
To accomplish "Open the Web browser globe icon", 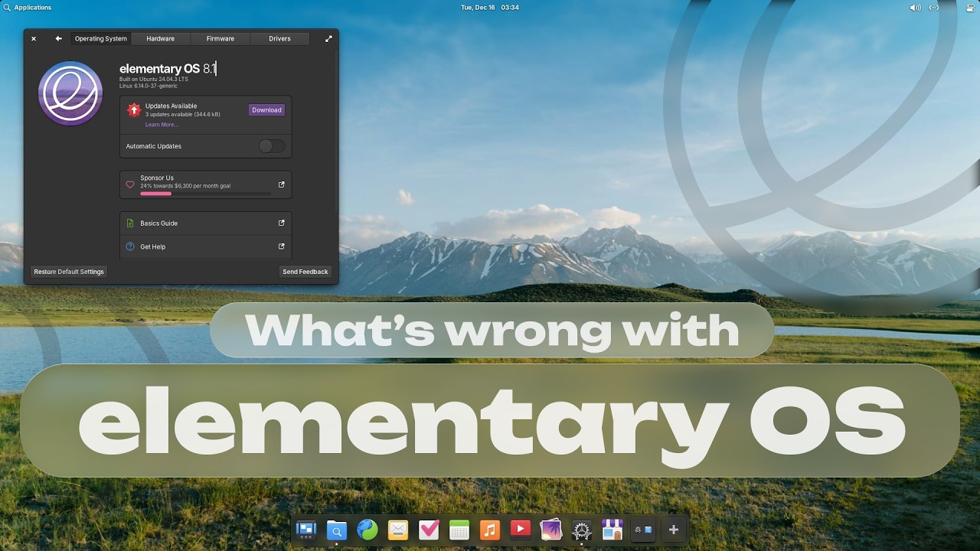I will [367, 530].
